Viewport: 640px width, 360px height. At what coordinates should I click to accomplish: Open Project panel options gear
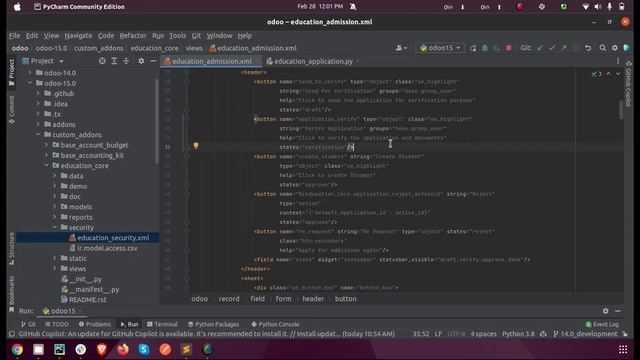141,61
